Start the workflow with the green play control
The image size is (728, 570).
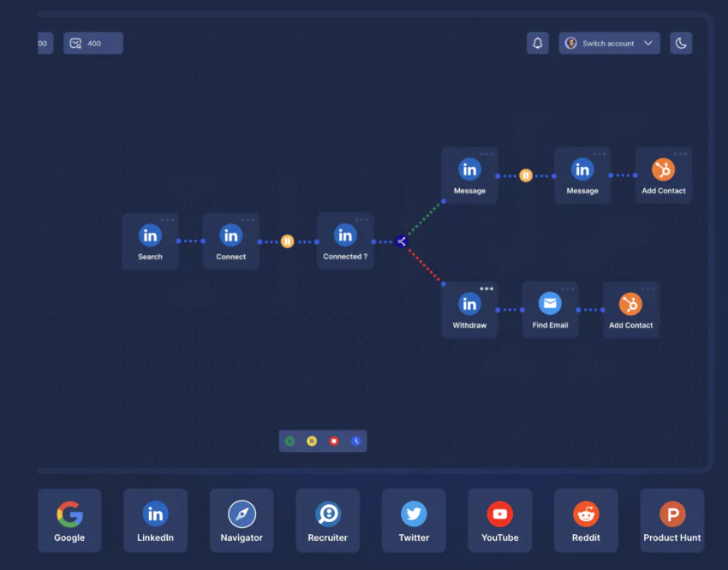(x=289, y=441)
